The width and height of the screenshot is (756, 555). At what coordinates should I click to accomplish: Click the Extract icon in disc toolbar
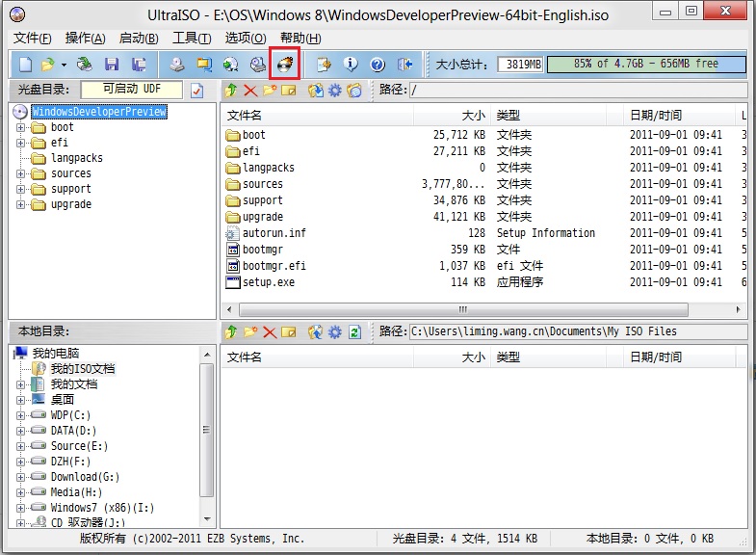pos(316,91)
